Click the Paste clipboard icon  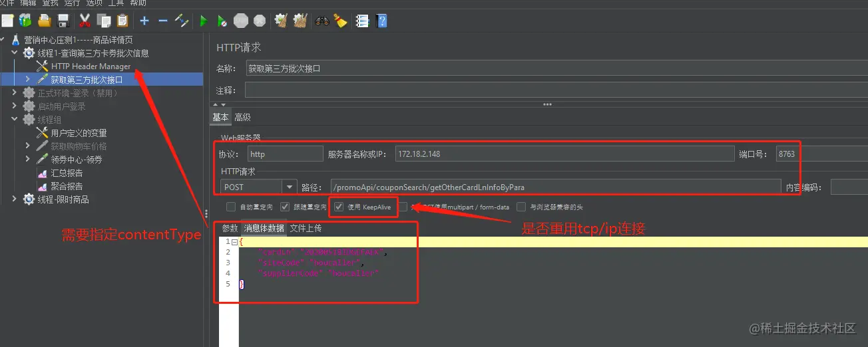[122, 21]
